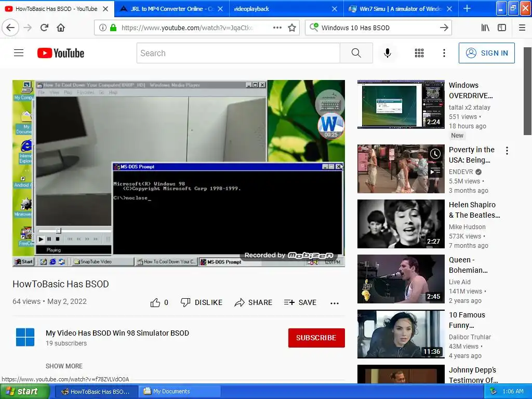Toggle the browser sidebar view icon

(502, 28)
